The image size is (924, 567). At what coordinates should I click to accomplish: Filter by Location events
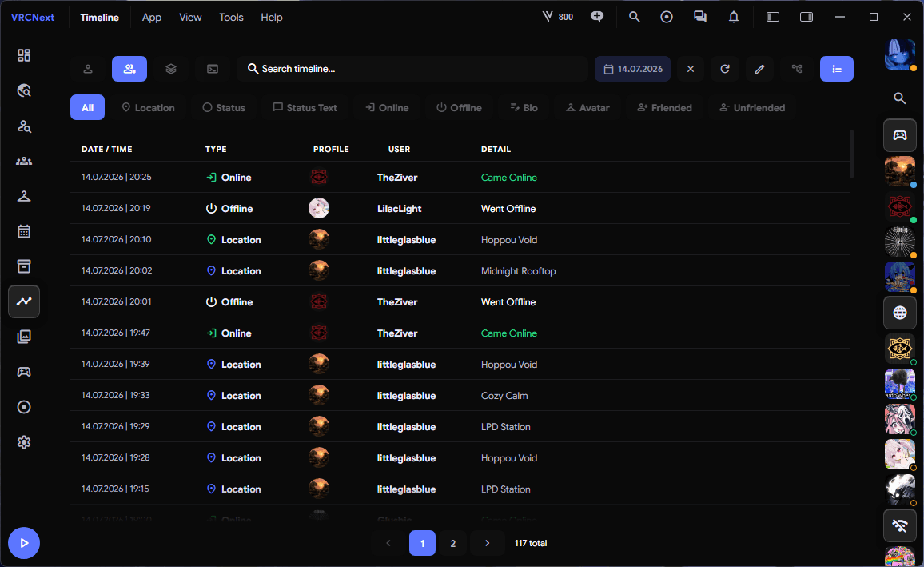[148, 107]
